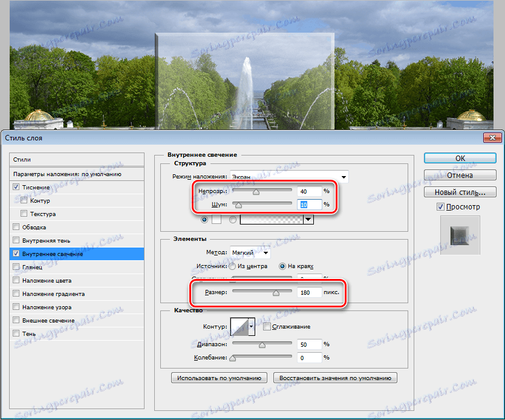The width and height of the screenshot is (505, 420).
Task: Open the Стили list header
Action: (77, 160)
